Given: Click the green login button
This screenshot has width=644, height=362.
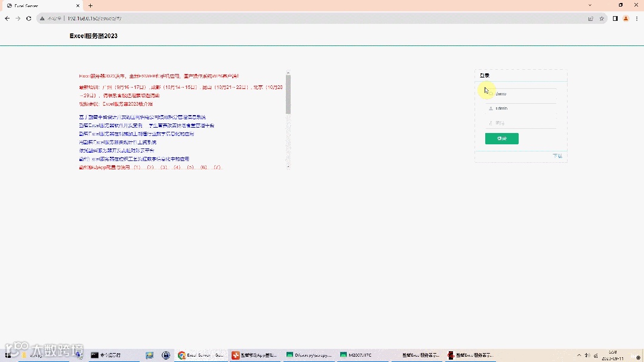Looking at the screenshot, I should point(501,138).
